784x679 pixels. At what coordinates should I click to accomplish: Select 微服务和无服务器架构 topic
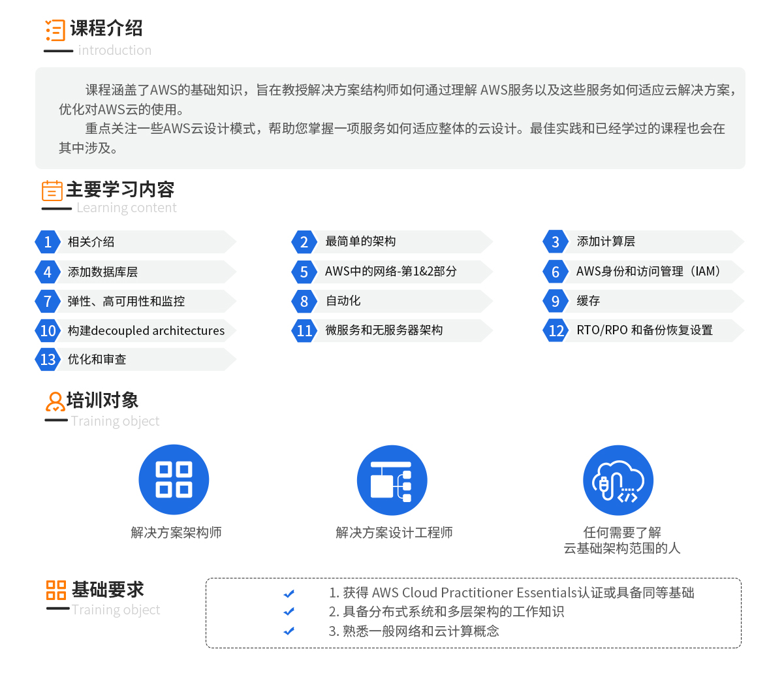(392, 330)
